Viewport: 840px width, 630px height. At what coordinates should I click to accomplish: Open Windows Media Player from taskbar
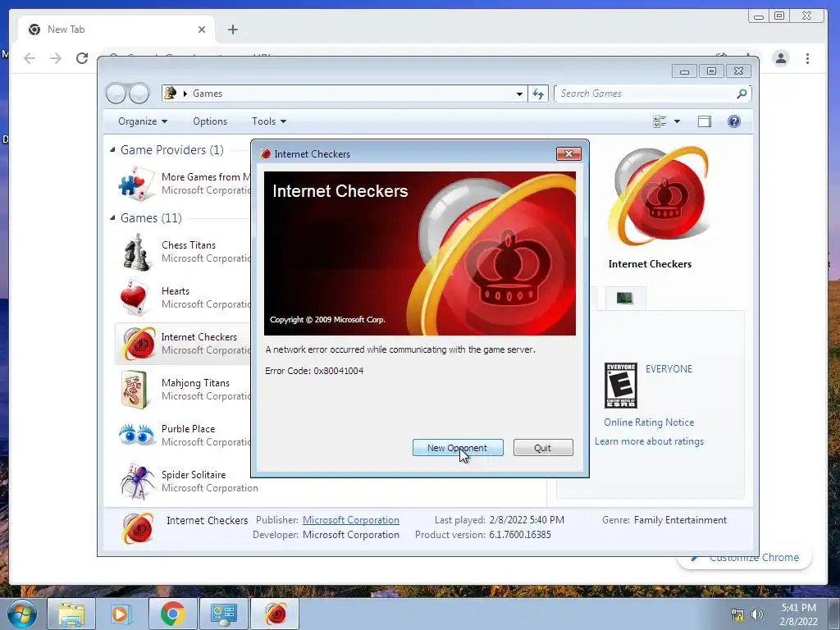pyautogui.click(x=121, y=614)
